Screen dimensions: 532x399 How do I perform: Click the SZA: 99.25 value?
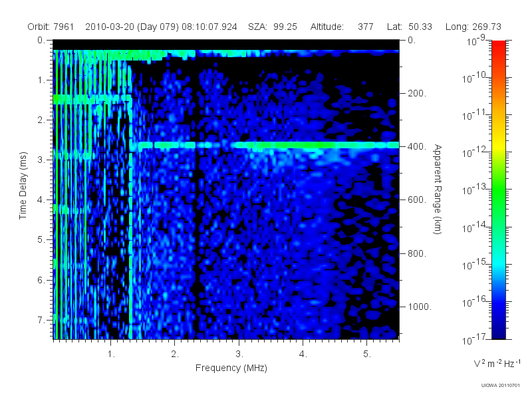[273, 27]
